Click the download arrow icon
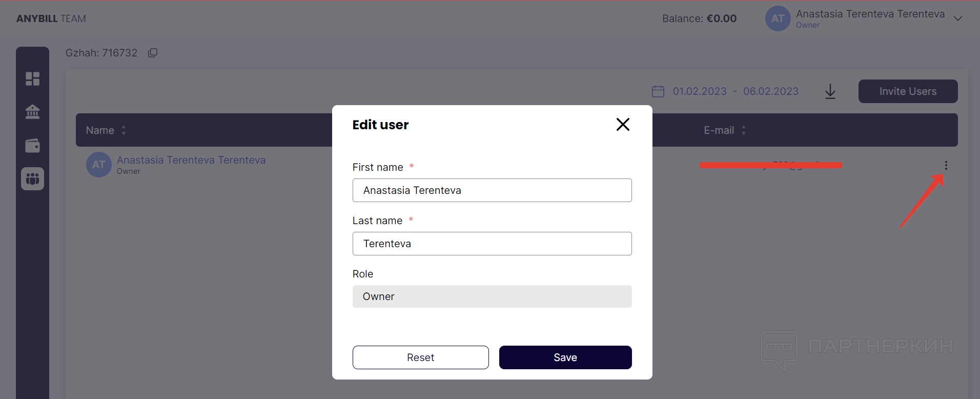980x399 pixels. coord(830,92)
